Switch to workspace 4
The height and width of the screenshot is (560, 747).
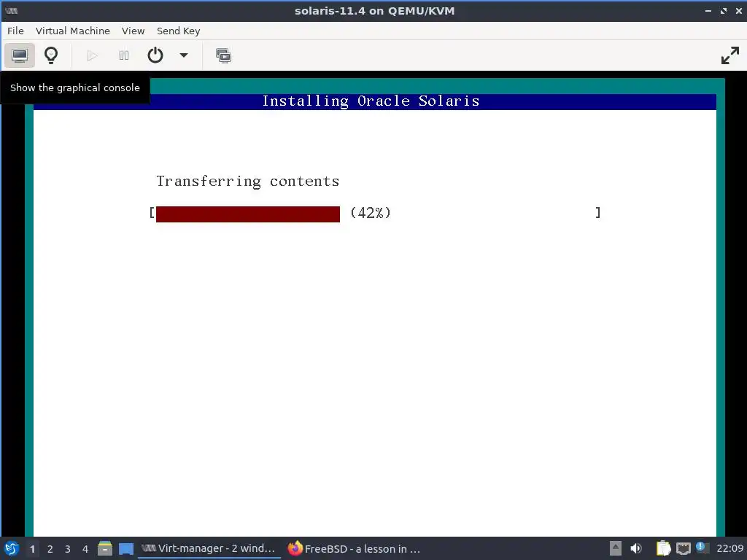(85, 549)
